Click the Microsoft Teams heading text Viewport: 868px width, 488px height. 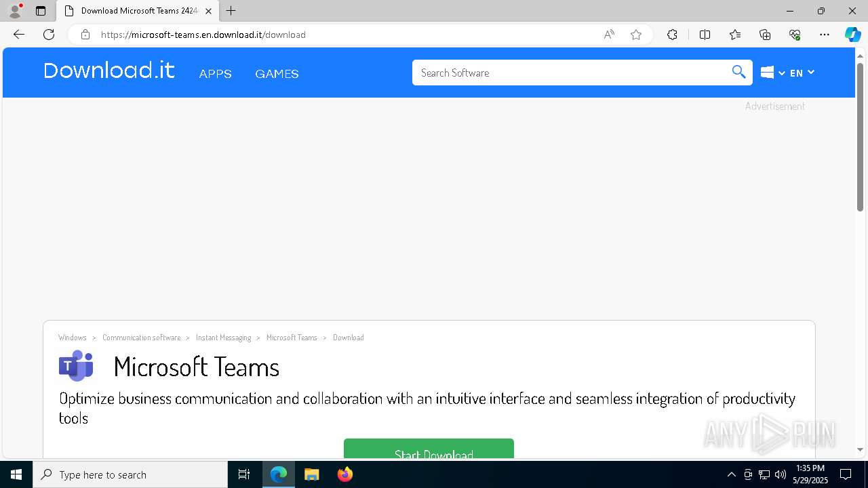click(197, 367)
